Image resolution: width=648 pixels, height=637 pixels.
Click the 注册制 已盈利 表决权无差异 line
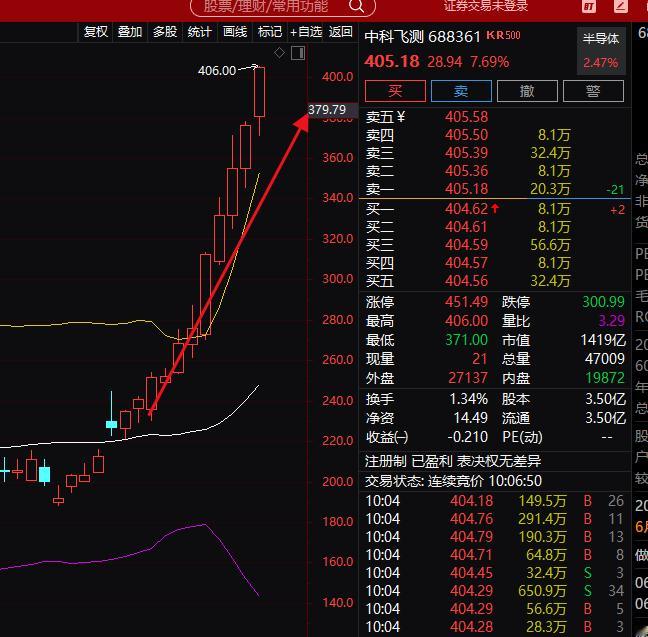coord(453,461)
